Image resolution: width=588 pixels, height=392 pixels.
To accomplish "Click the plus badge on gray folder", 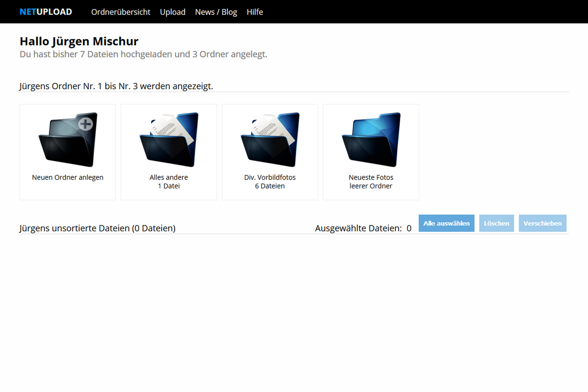I will [86, 124].
